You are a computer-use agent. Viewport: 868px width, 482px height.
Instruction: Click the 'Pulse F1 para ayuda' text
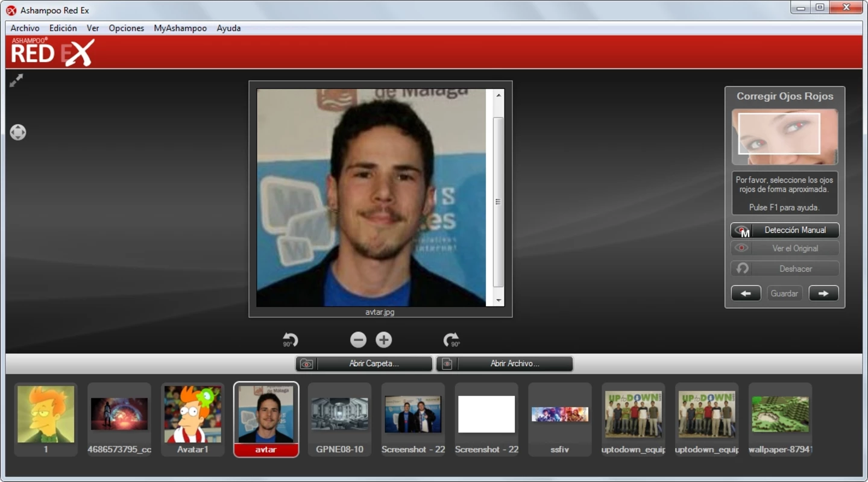pyautogui.click(x=784, y=207)
